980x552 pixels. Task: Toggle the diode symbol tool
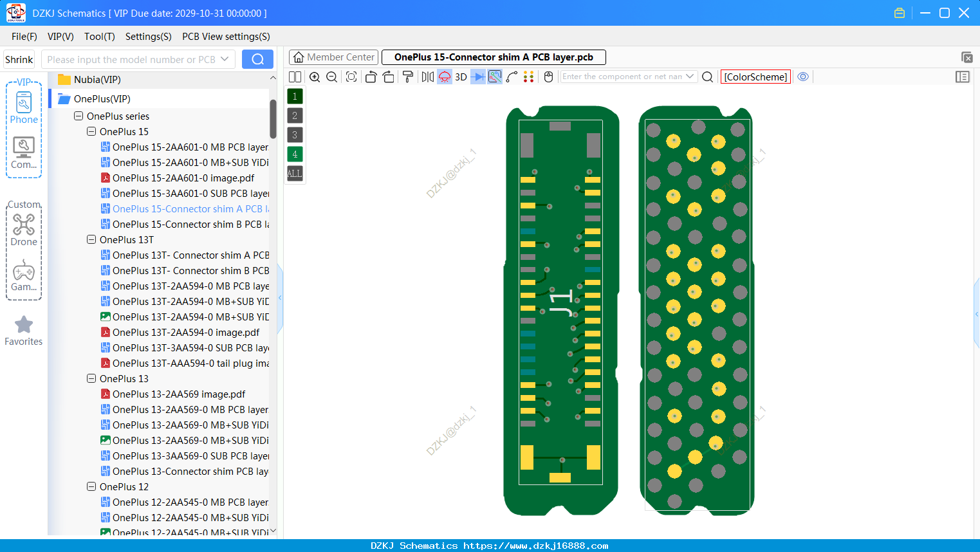(478, 77)
